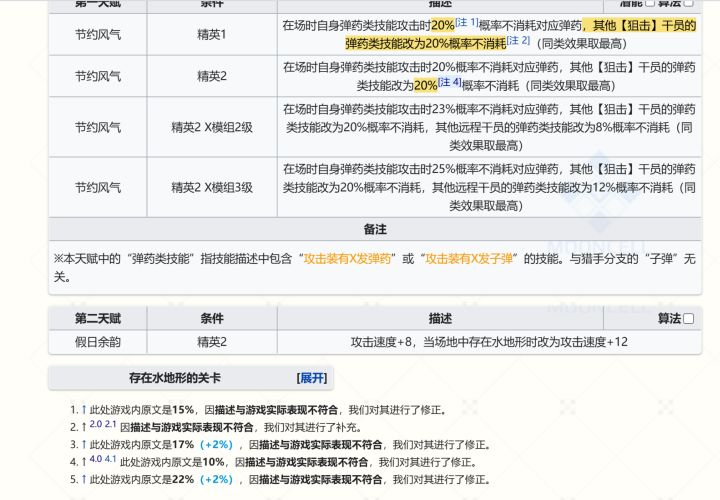Viewport: 720px width, 500px height.
Task: Jump back via footnote 5 up arrow
Action: pyautogui.click(x=84, y=479)
